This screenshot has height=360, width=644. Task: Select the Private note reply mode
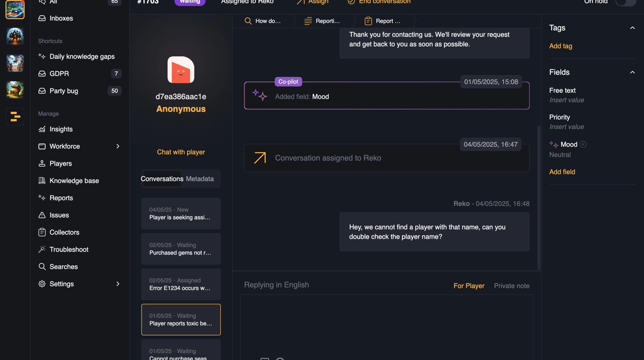click(511, 286)
